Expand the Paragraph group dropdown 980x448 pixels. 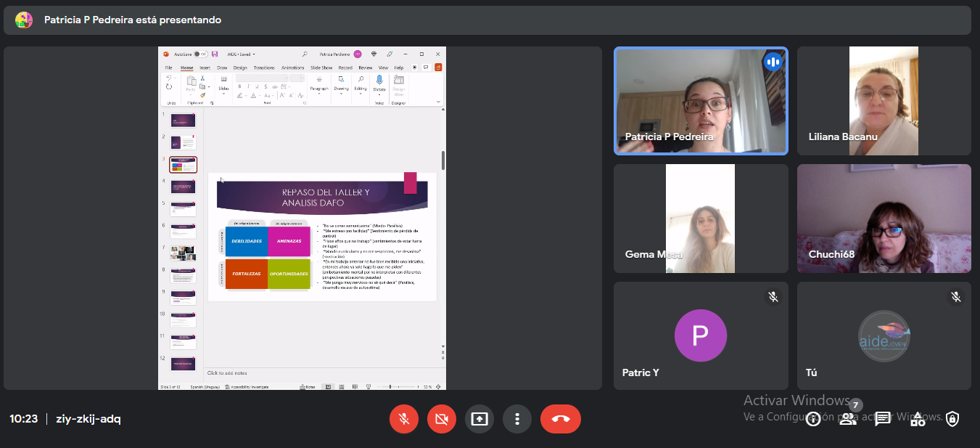click(319, 91)
